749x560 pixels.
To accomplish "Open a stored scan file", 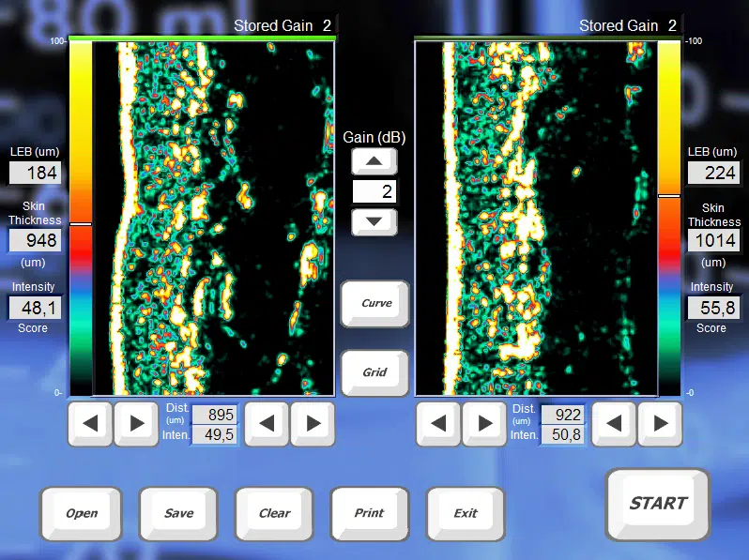I will (82, 513).
